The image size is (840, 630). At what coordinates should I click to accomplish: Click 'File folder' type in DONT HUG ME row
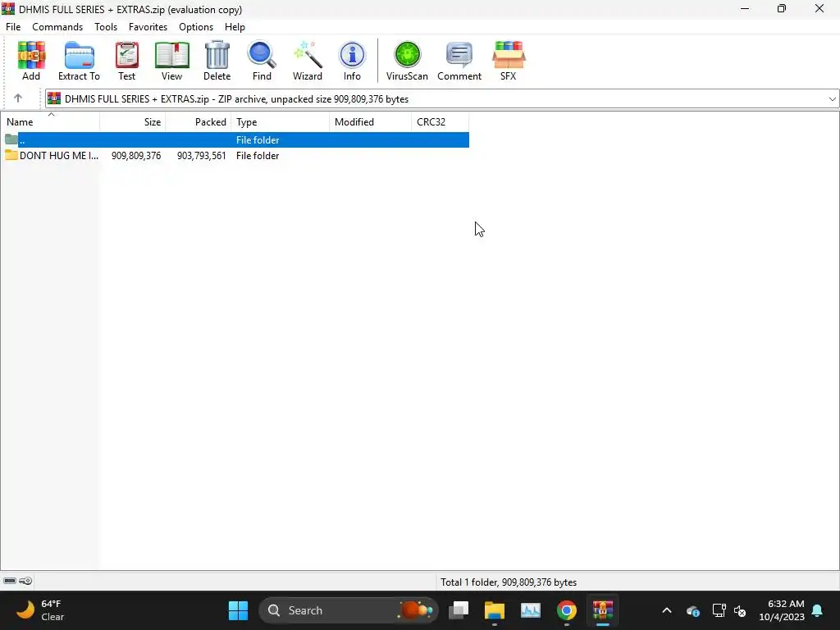[x=258, y=156]
